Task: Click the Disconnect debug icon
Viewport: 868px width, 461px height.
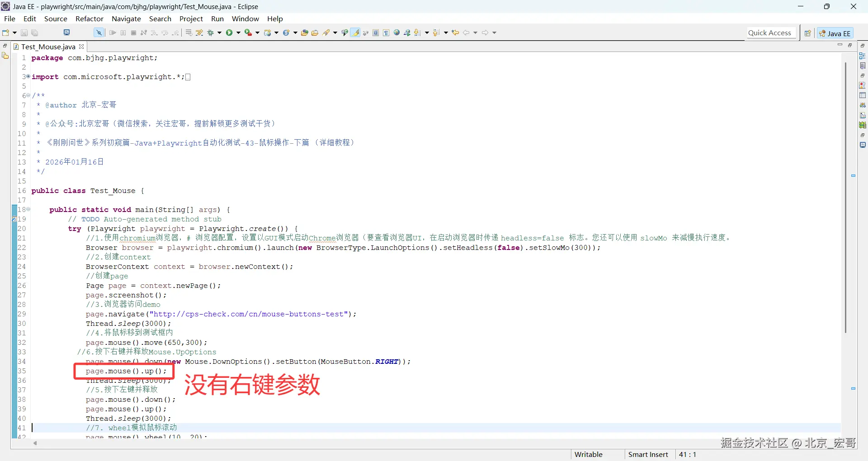Action: pos(144,33)
